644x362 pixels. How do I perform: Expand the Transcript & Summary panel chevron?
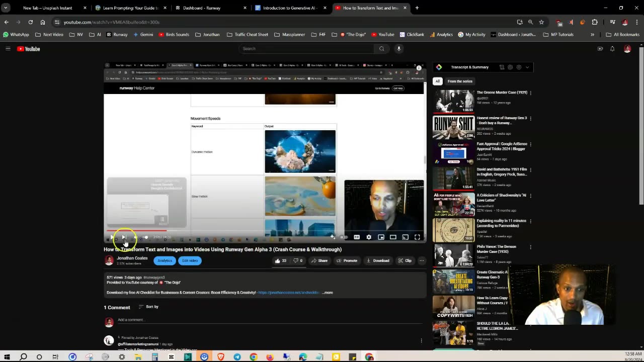[x=527, y=67]
